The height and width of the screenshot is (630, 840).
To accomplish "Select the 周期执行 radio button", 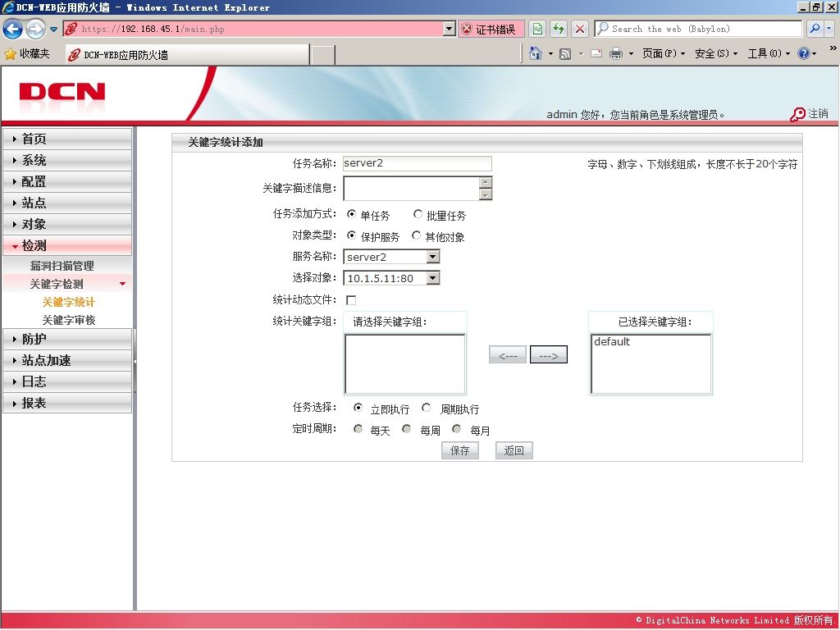I will pos(426,407).
